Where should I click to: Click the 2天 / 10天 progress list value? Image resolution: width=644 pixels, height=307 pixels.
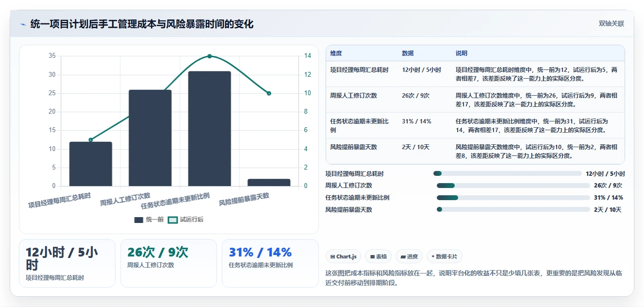click(608, 210)
